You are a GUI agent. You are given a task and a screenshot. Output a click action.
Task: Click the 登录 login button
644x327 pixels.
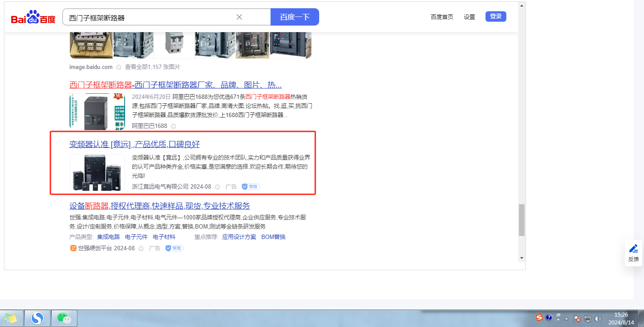tap(496, 16)
